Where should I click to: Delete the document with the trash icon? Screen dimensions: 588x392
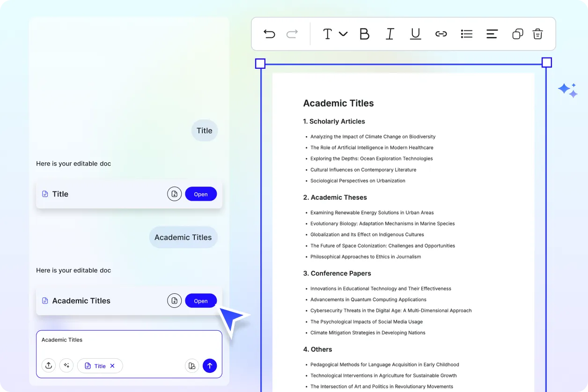pyautogui.click(x=537, y=34)
